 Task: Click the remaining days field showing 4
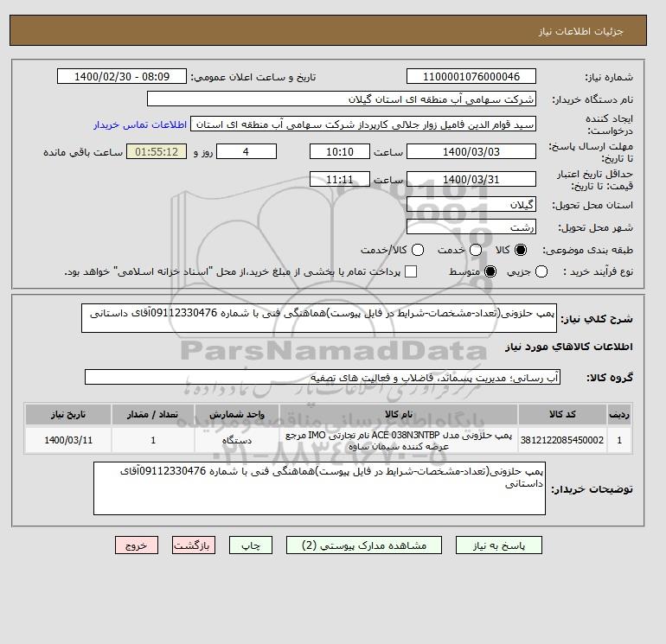247,151
